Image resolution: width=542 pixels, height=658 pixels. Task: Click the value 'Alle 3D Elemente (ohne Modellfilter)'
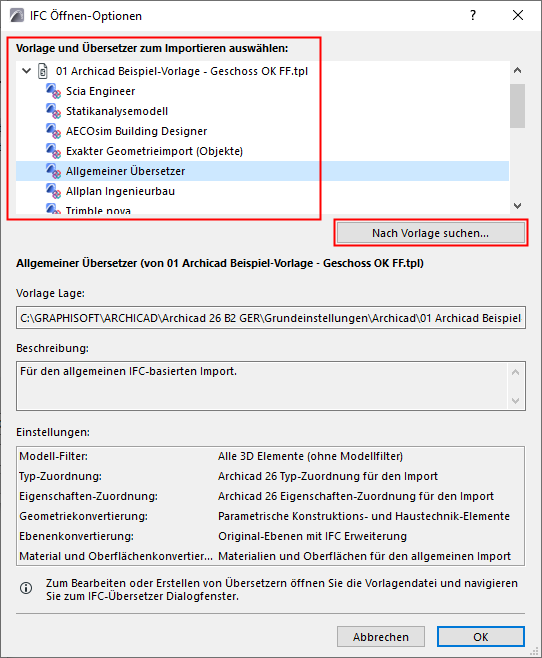coord(310,456)
